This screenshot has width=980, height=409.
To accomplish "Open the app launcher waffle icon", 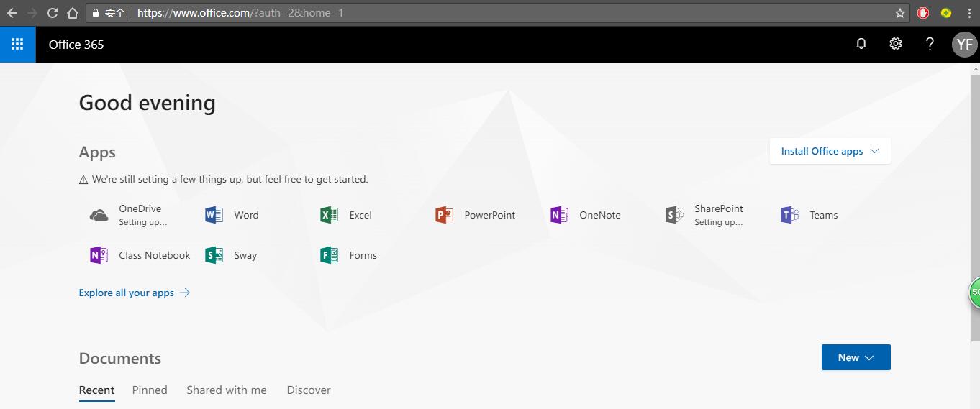I will [17, 44].
